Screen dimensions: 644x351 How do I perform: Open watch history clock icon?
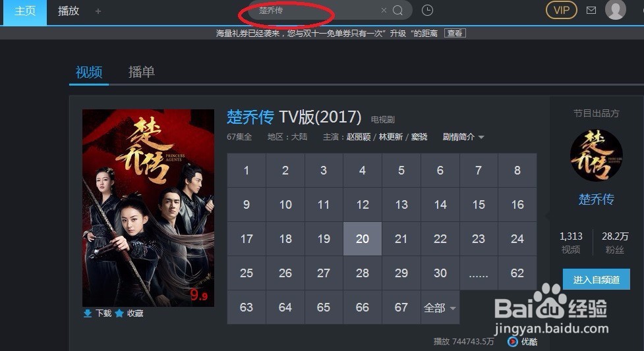(x=427, y=11)
